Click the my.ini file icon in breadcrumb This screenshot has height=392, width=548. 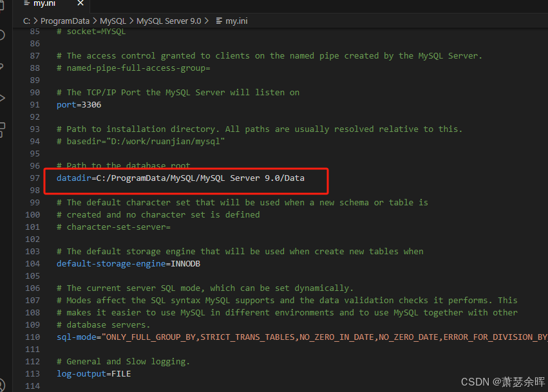point(219,21)
